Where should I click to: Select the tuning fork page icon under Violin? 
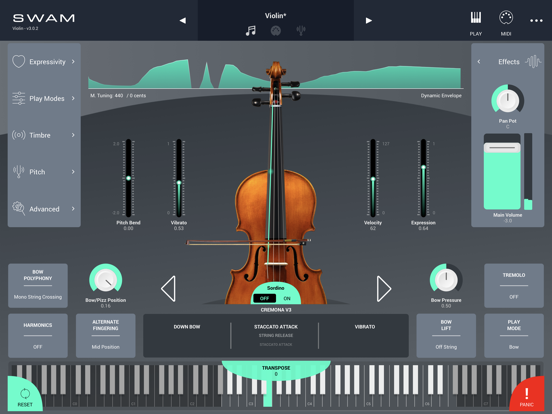pyautogui.click(x=301, y=31)
